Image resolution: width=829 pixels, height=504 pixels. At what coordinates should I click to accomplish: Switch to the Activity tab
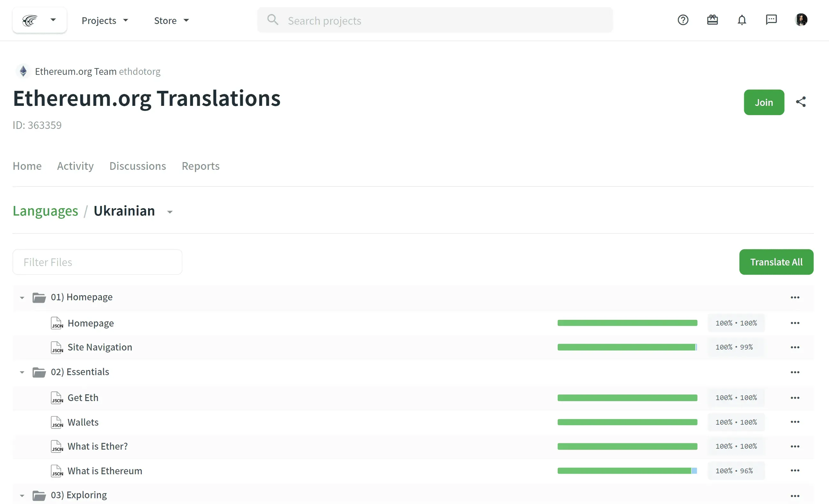click(x=75, y=166)
